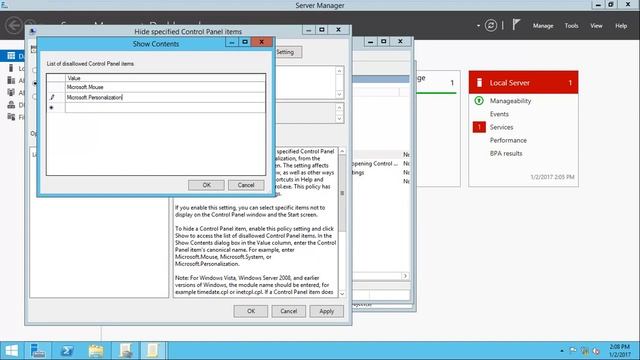Open File Explorer from taskbar
Viewport: 640px width, 360px height.
[x=96, y=351]
